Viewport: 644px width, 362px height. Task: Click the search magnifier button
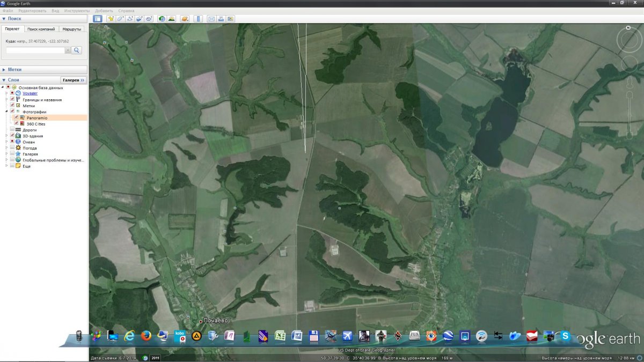click(77, 50)
